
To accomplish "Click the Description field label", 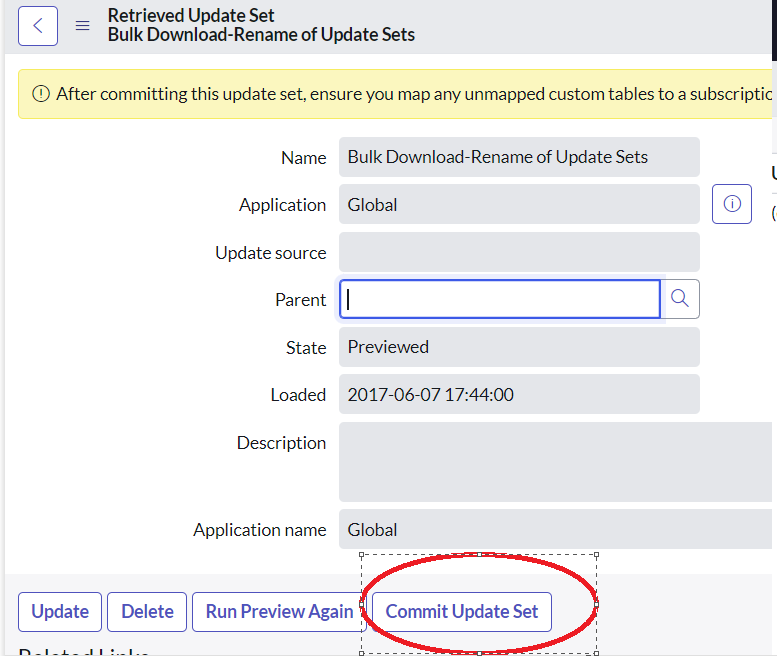I will [x=281, y=443].
